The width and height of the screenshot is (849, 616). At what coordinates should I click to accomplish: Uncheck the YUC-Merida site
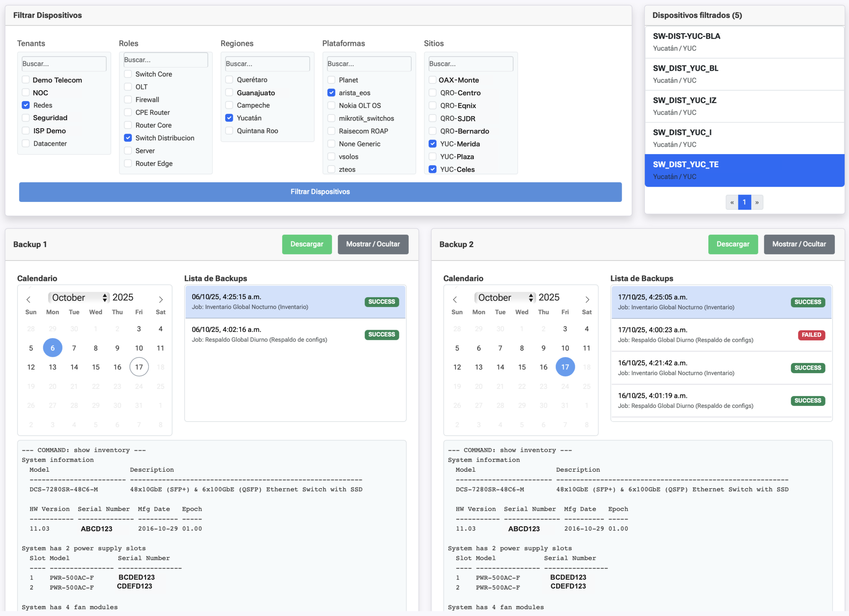[433, 144]
